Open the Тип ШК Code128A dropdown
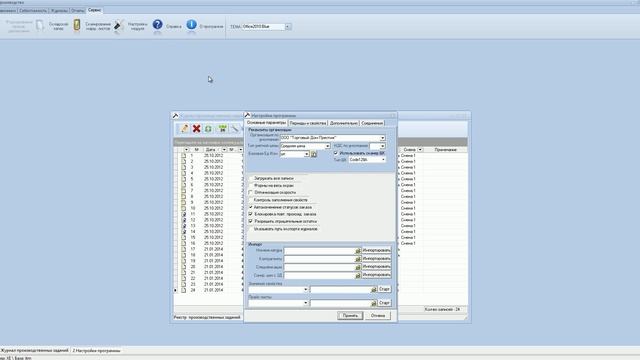This screenshot has height=360, width=640. click(383, 160)
